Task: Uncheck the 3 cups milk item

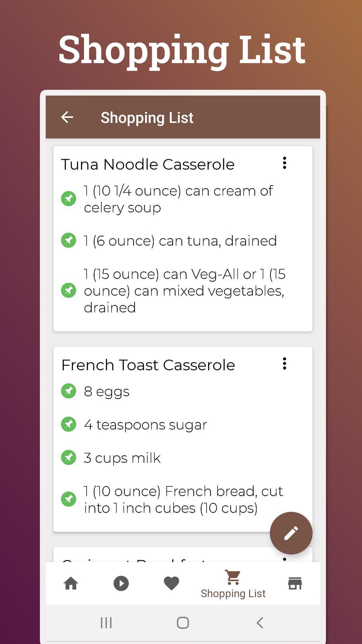Action: [69, 458]
